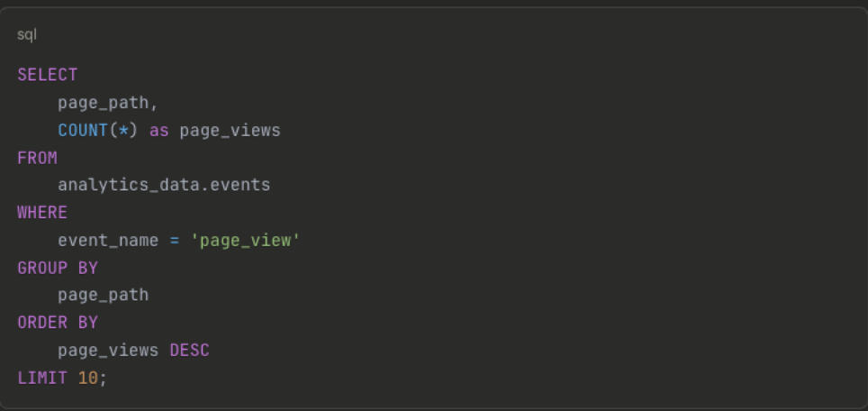Click the 'as' alias keyword

click(x=159, y=131)
